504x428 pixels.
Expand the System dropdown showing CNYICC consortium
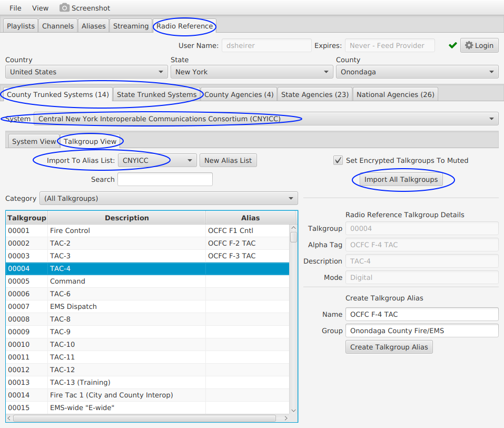[x=266, y=119]
